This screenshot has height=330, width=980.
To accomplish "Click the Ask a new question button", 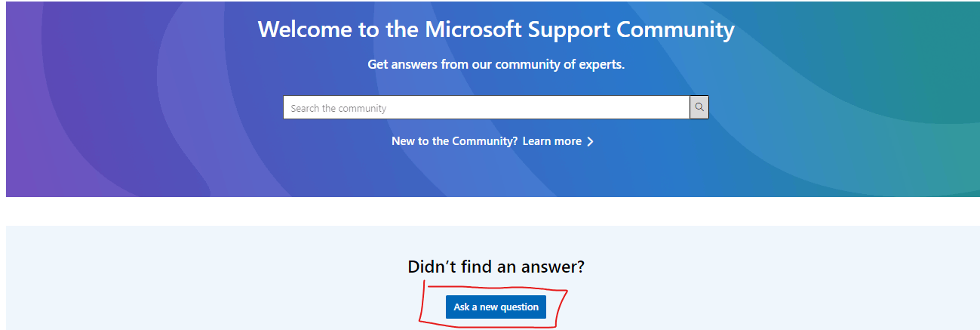I will [x=496, y=307].
